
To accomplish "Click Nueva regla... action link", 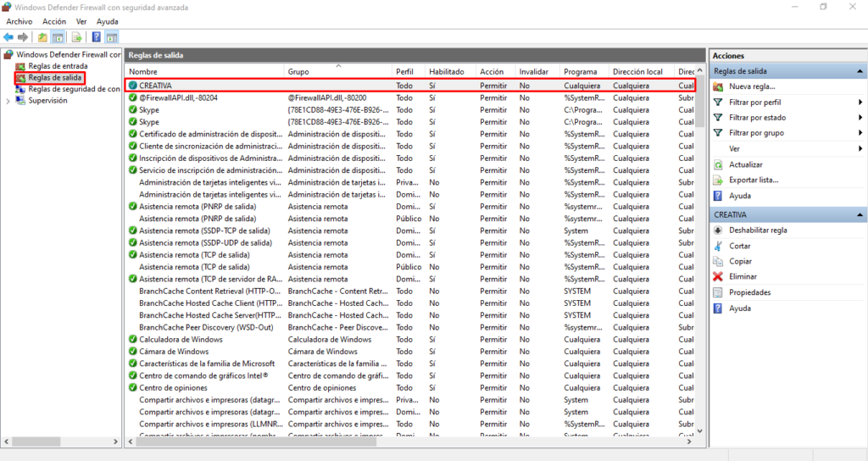I will 752,86.
